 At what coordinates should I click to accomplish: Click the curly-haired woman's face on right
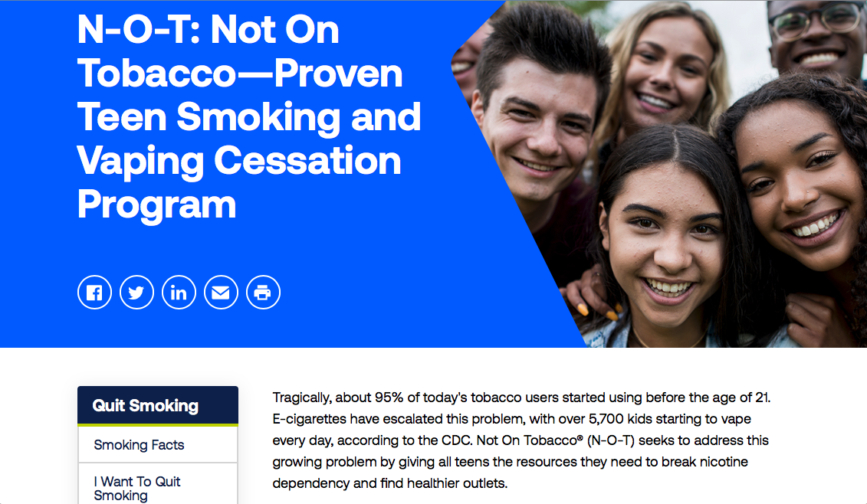(x=796, y=182)
